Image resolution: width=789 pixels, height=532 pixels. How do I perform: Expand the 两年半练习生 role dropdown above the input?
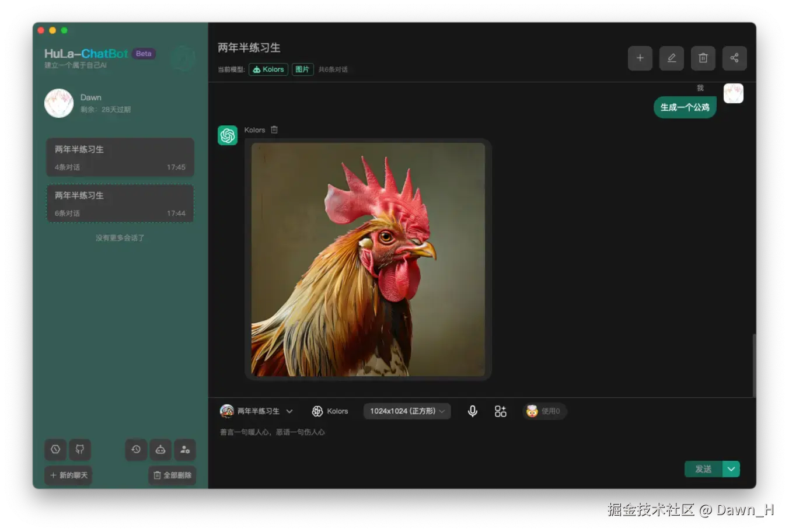pos(257,411)
